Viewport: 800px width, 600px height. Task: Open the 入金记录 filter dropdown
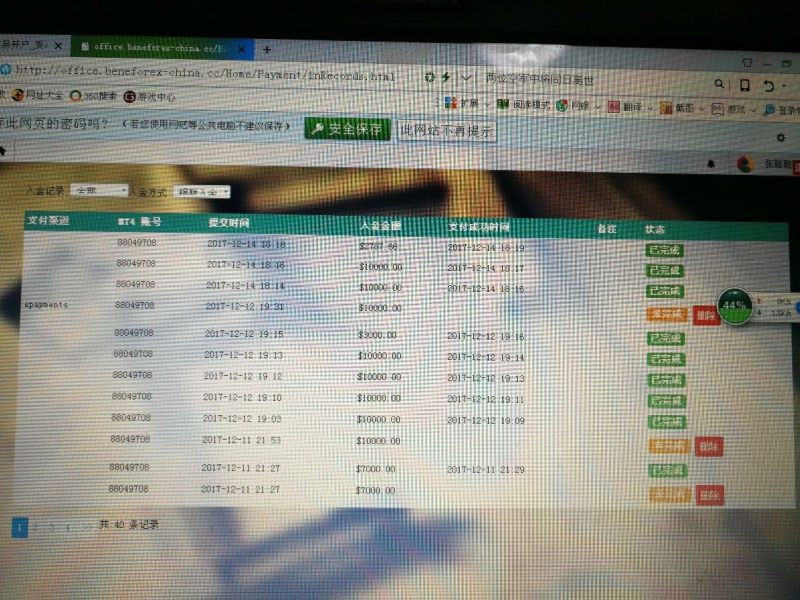(x=100, y=190)
